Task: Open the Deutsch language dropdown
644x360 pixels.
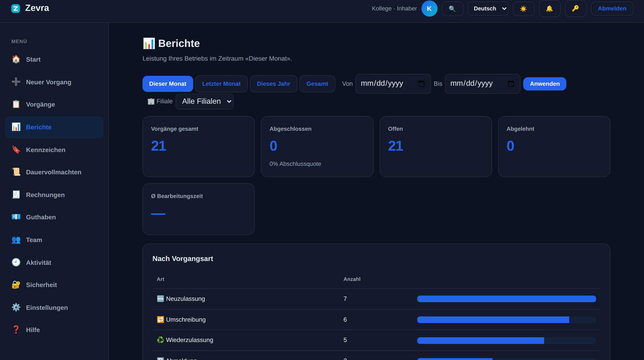Action: [488, 9]
